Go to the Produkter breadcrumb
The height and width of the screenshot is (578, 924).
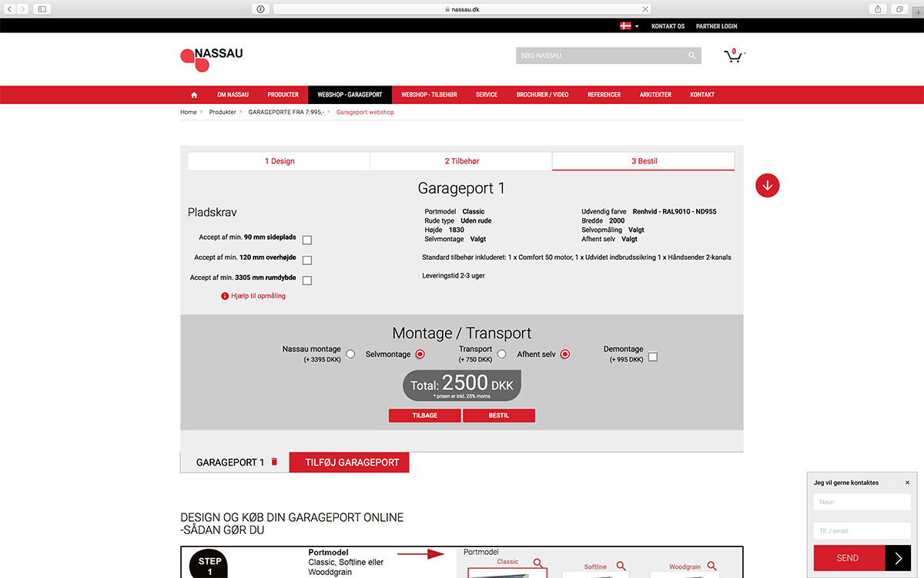223,113
